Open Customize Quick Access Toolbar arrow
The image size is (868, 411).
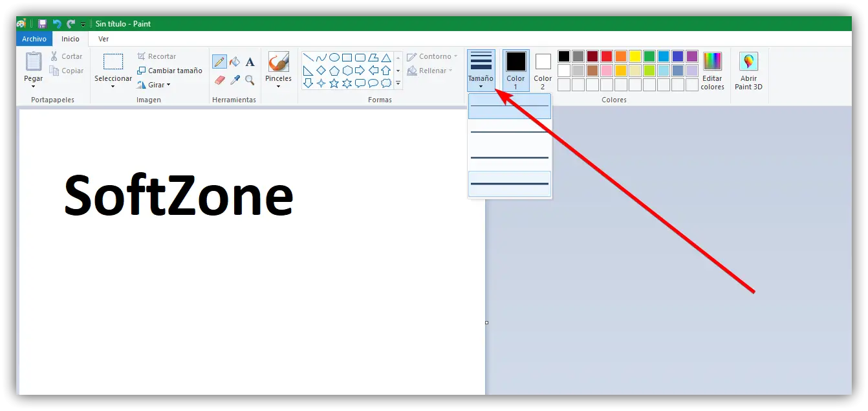pyautogui.click(x=83, y=25)
